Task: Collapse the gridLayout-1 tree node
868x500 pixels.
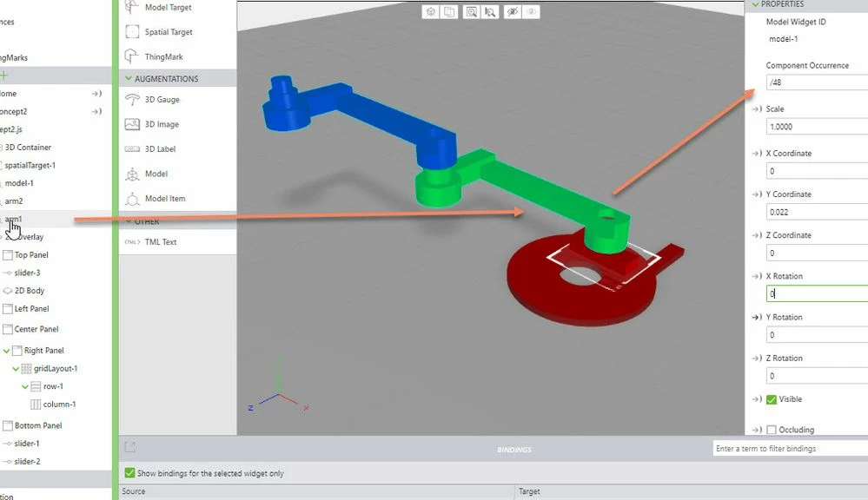Action: click(x=16, y=368)
